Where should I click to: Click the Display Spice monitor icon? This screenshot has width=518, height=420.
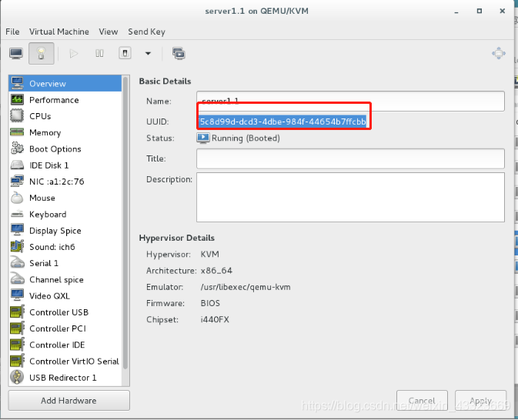17,230
